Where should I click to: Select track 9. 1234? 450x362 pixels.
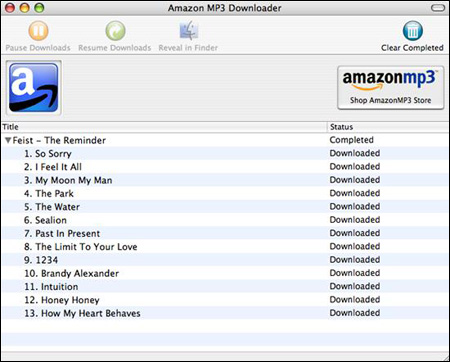pos(225,260)
